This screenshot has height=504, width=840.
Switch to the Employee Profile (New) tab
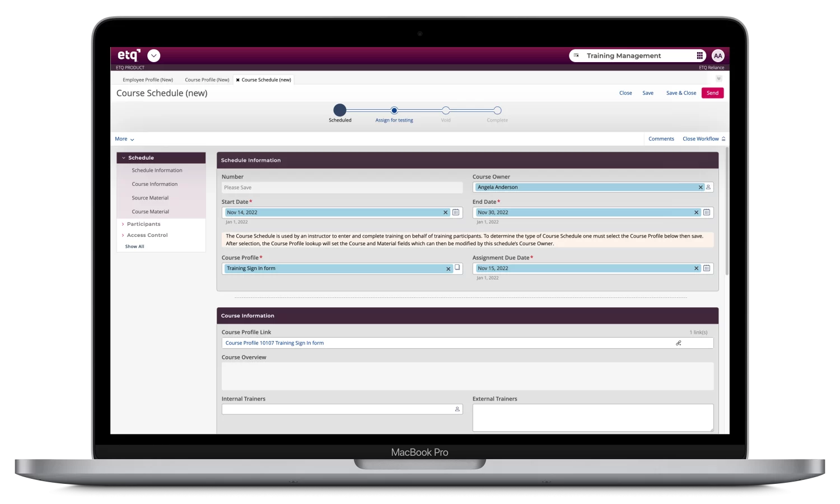pos(148,80)
